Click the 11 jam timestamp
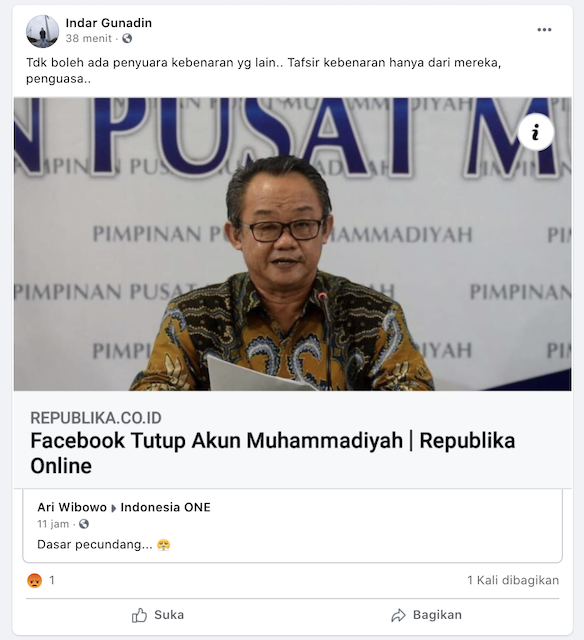Viewport: 584px width, 640px height. coord(53,524)
